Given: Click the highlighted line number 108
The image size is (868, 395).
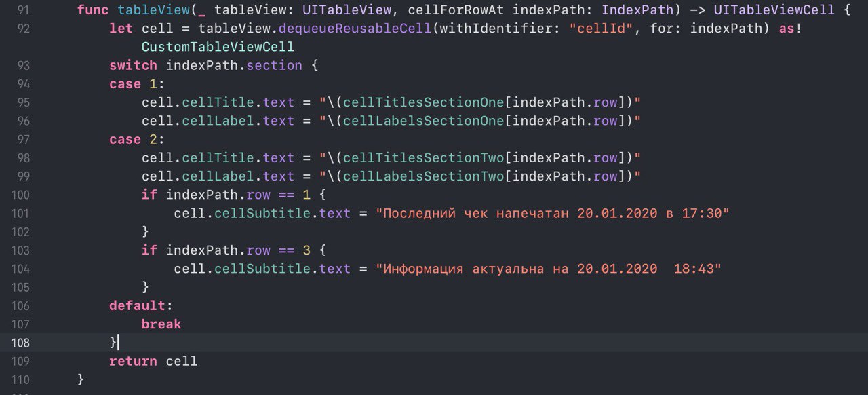Looking at the screenshot, I should click(20, 343).
